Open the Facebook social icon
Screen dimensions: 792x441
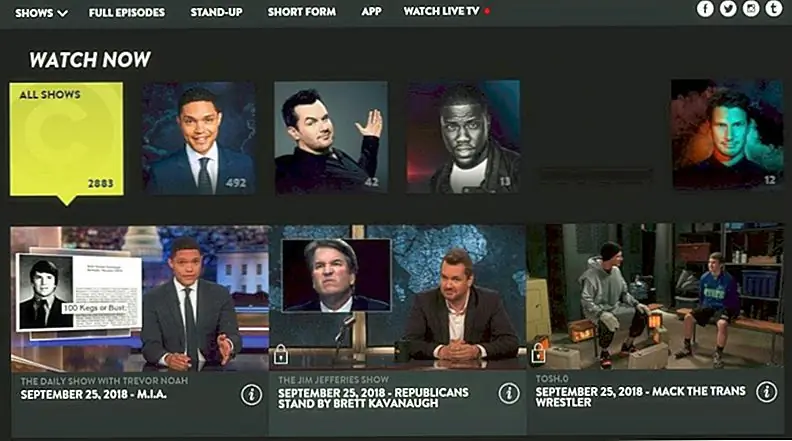click(x=705, y=9)
